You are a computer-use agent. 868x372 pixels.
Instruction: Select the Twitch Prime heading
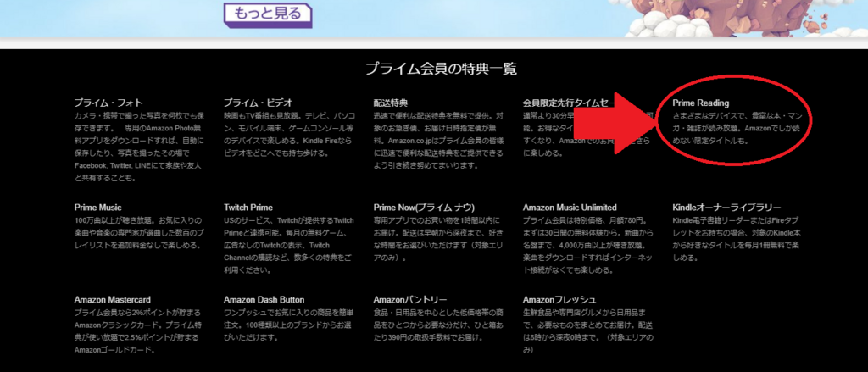[248, 208]
